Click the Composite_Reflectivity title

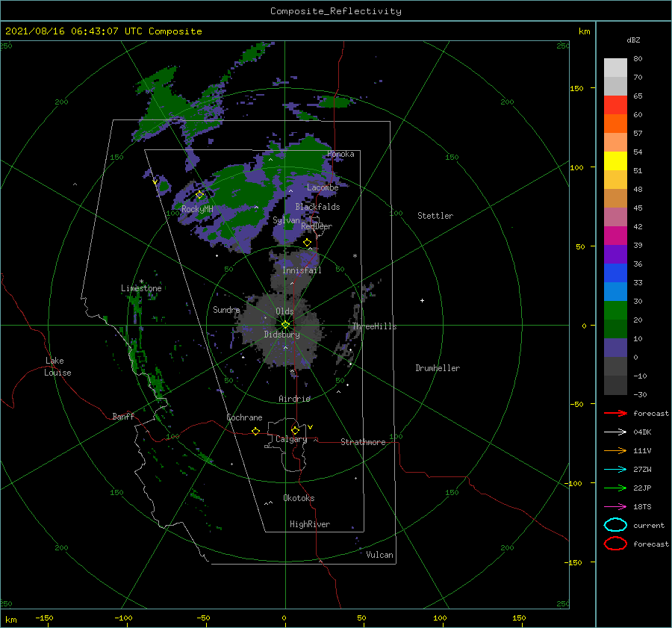[335, 11]
